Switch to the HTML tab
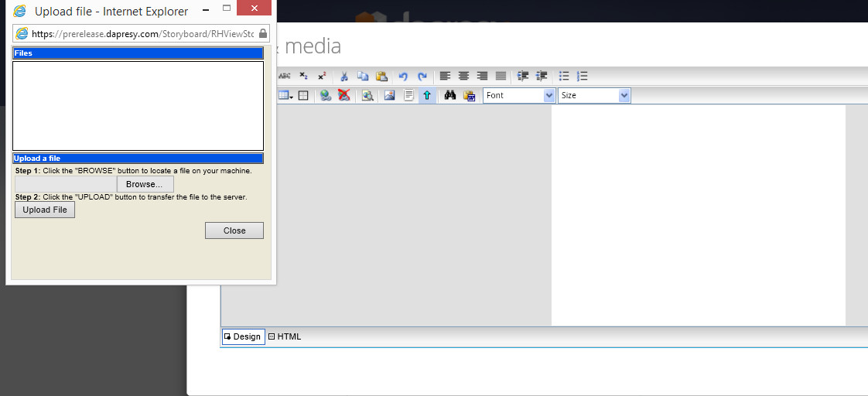The height and width of the screenshot is (396, 868). pyautogui.click(x=285, y=336)
